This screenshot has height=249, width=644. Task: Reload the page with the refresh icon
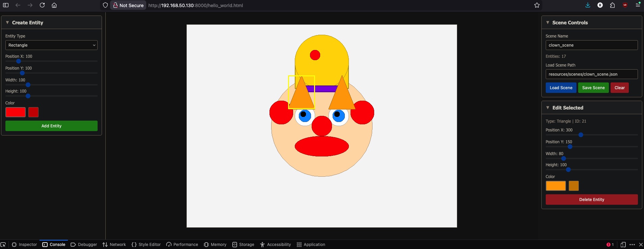pos(42,5)
